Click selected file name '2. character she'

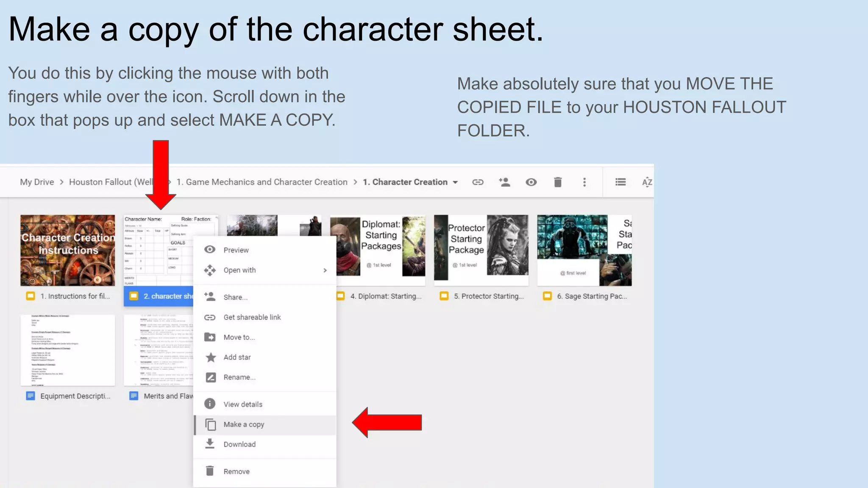point(168,296)
